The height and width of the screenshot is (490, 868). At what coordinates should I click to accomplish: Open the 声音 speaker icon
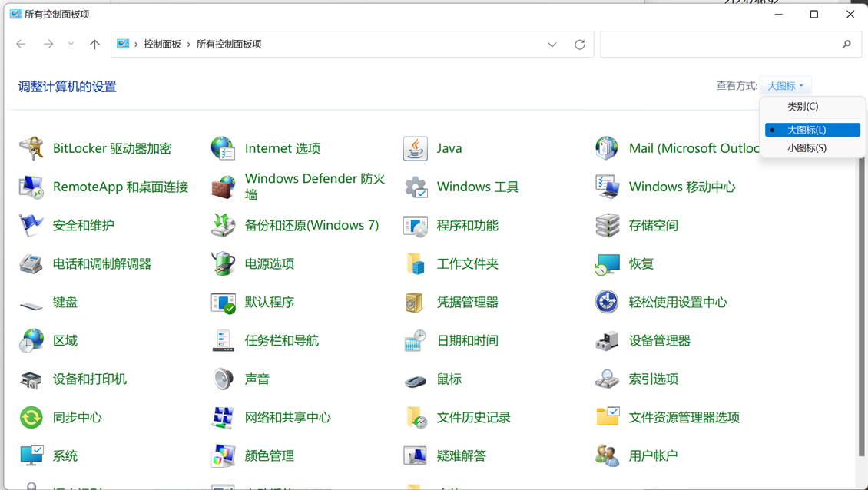click(x=223, y=379)
